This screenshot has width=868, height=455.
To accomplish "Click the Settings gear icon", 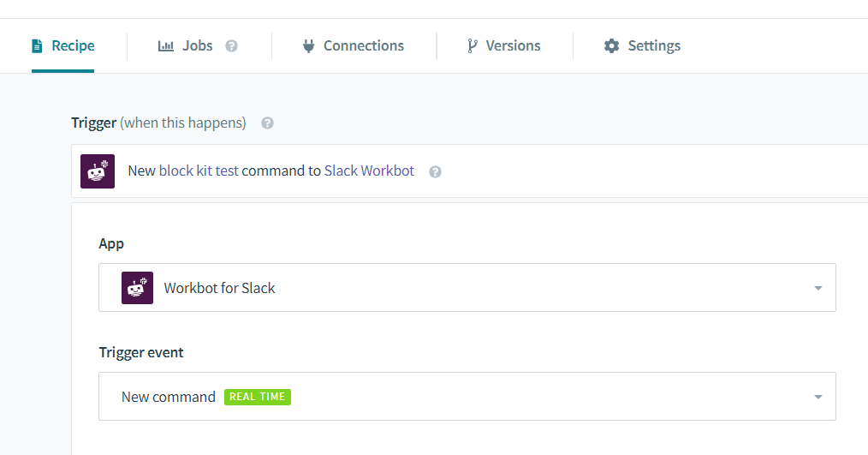I will [x=612, y=46].
